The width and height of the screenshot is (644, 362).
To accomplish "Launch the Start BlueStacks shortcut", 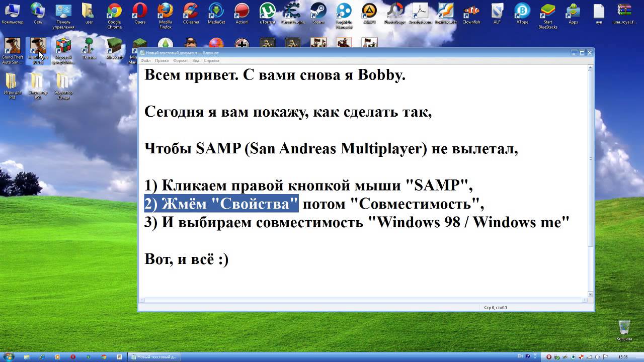I will click(x=548, y=16).
